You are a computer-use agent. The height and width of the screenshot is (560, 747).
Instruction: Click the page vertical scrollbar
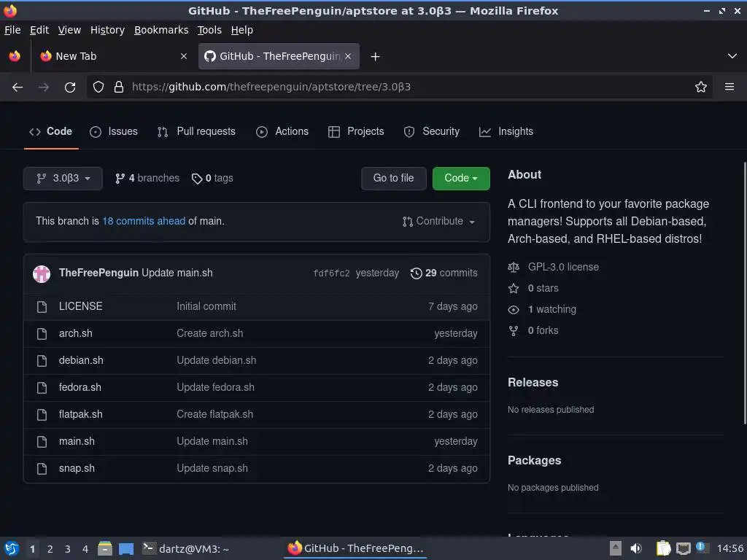745,293
